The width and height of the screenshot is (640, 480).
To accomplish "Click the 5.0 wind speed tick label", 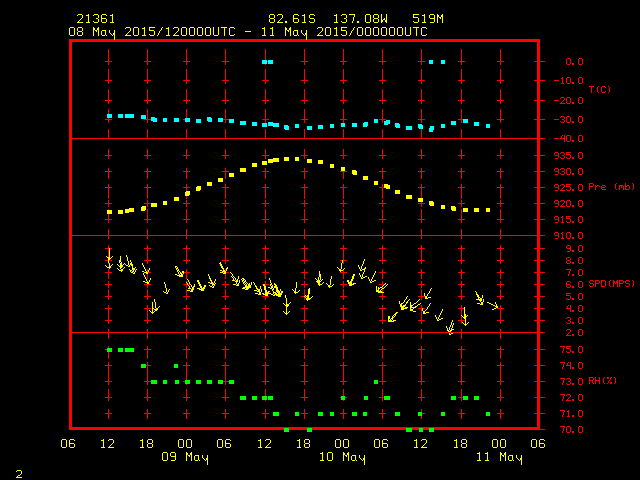I will pyautogui.click(x=574, y=297).
